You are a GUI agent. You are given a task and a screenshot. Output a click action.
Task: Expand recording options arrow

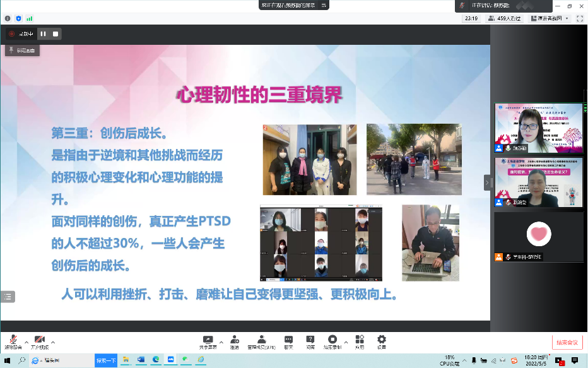(346, 342)
